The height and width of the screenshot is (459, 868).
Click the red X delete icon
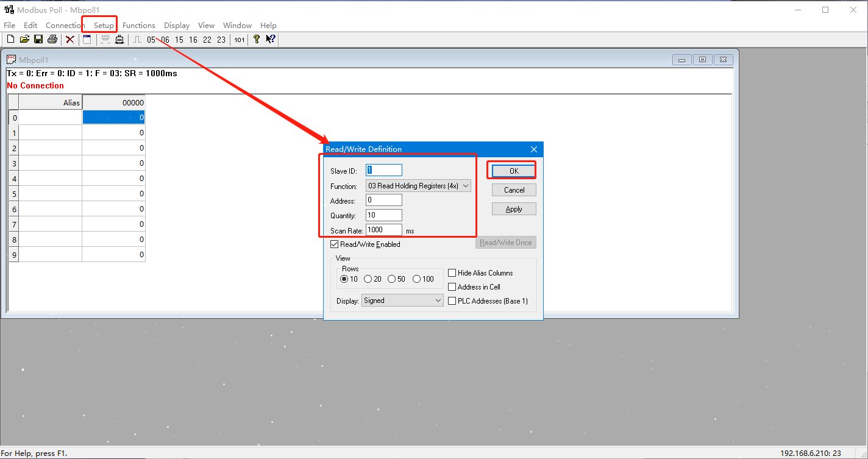click(70, 40)
